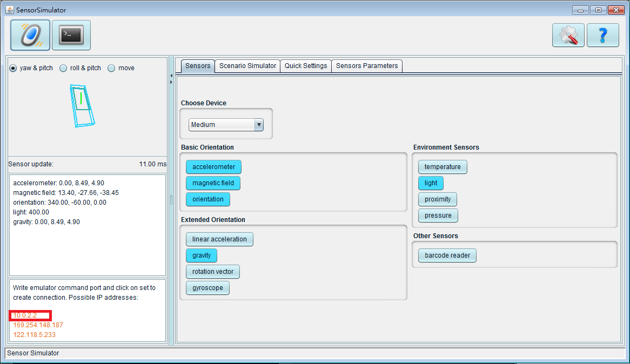
Task: Enable the barcode reader sensor
Action: (x=447, y=255)
